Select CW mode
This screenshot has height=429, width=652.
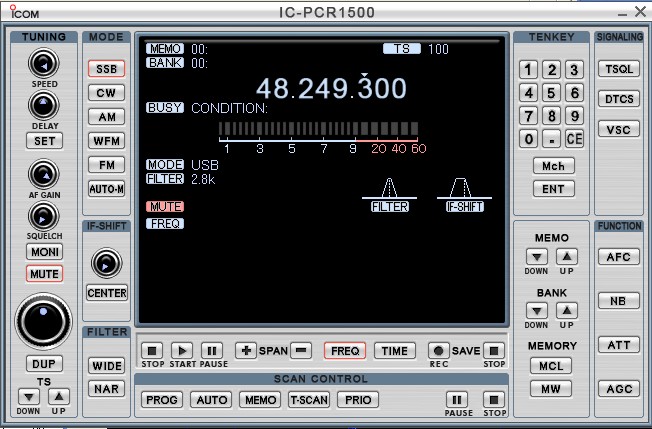click(x=106, y=93)
